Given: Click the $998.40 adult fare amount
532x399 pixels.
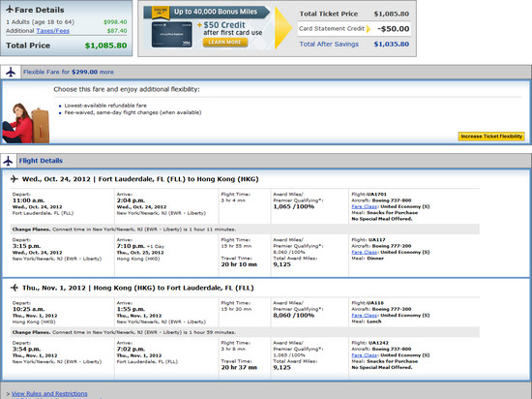Looking at the screenshot, I should 115,22.
